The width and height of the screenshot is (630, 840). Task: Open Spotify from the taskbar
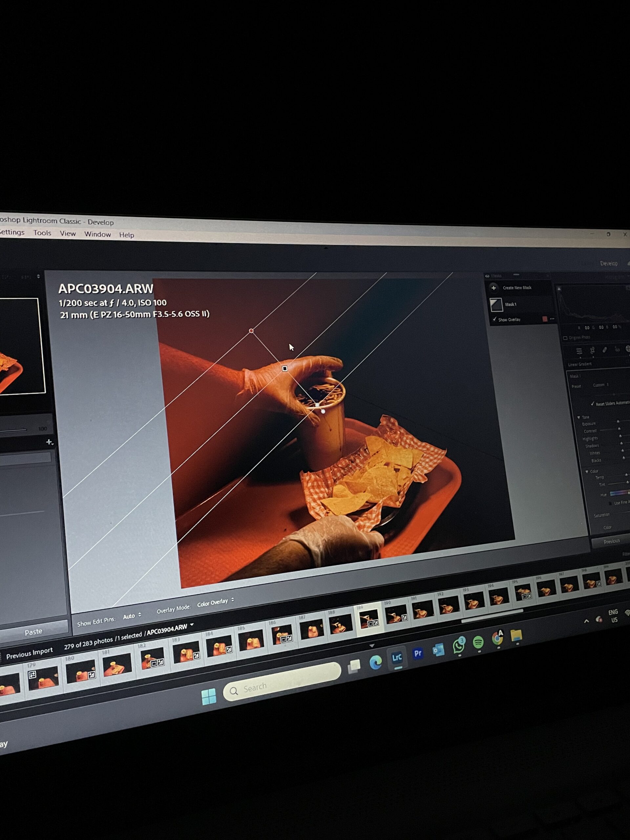pyautogui.click(x=478, y=642)
